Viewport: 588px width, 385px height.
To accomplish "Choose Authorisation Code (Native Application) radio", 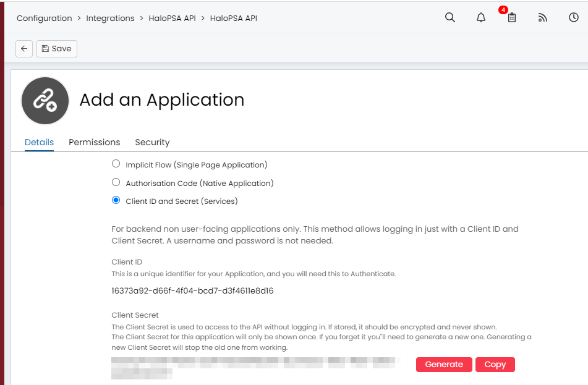I will pos(116,183).
